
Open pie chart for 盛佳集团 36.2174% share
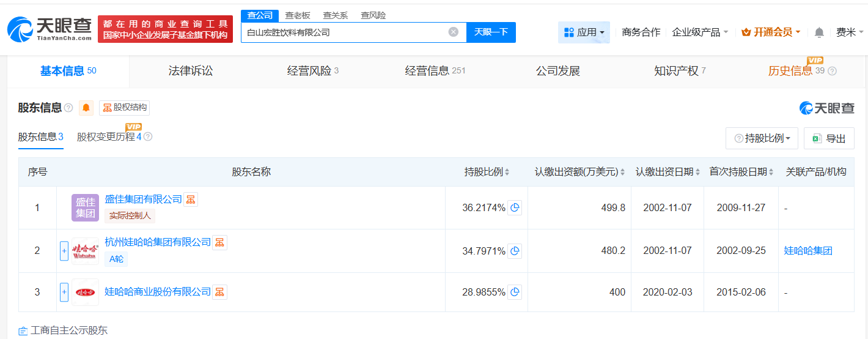pos(515,207)
